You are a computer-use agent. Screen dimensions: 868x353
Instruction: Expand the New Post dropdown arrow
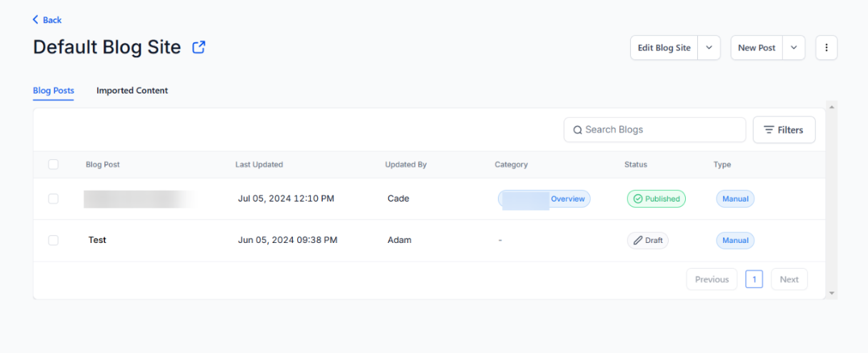[794, 48]
